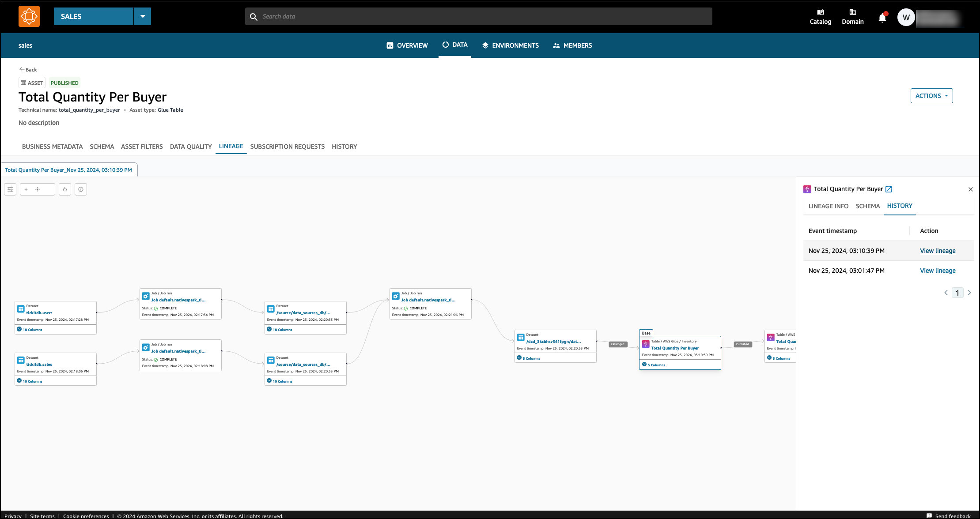
Task: Expand 10 Columns on tickitdb.sales node
Action: click(x=29, y=381)
